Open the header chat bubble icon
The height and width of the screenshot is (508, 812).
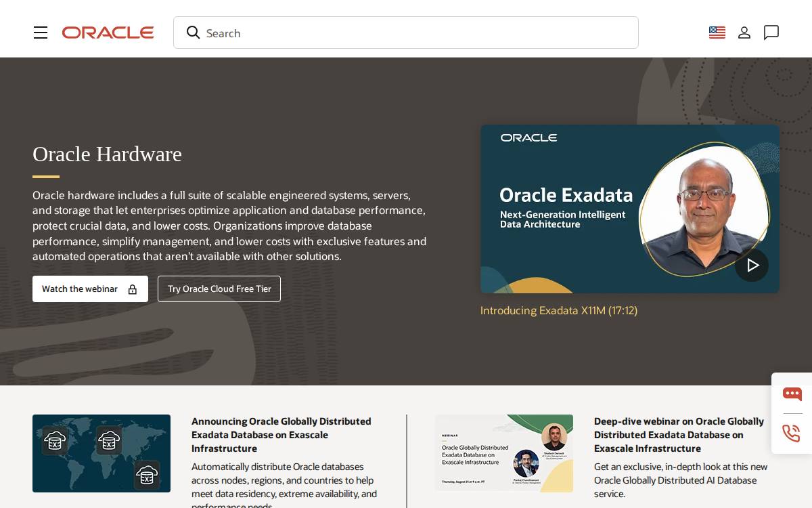click(x=771, y=33)
